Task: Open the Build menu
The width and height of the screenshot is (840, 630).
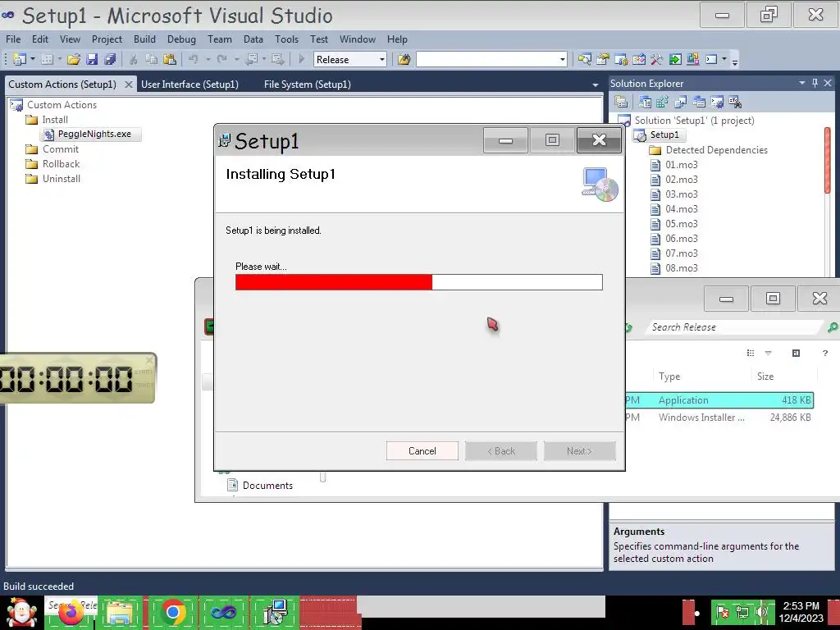Action: tap(144, 39)
